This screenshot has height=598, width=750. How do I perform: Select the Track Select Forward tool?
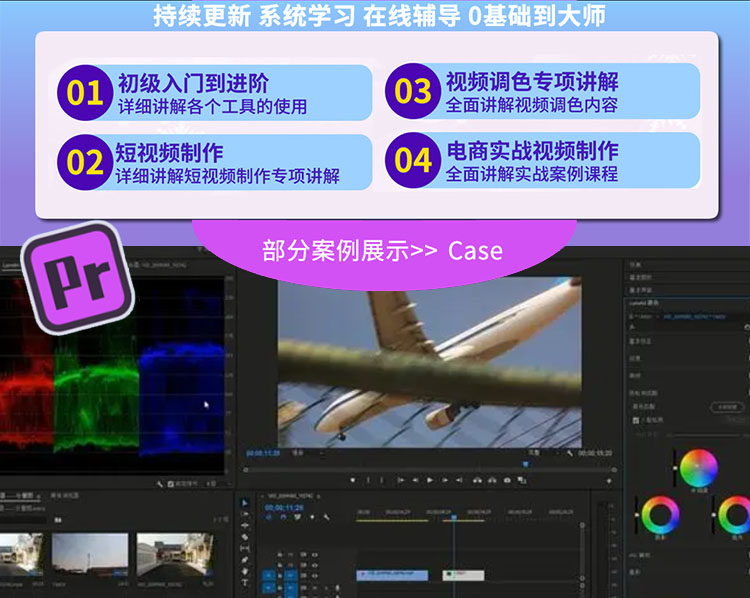click(x=244, y=514)
